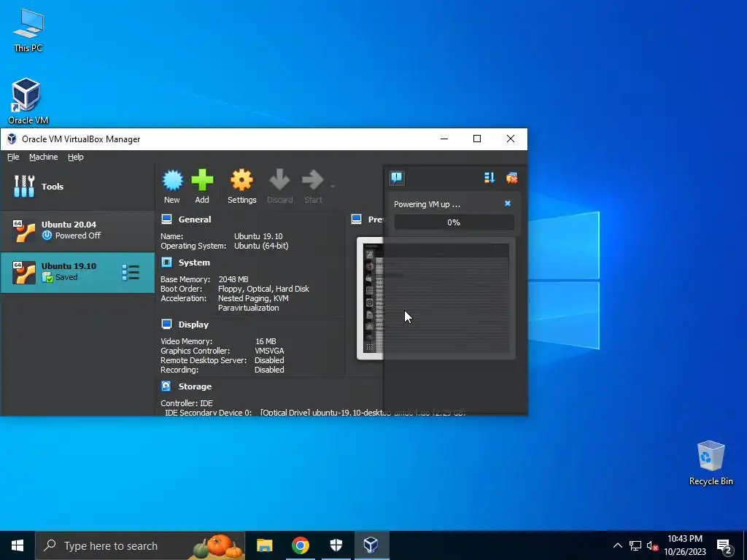Click the General section monitor icon
Screen dimensions: 747x560
(166, 219)
